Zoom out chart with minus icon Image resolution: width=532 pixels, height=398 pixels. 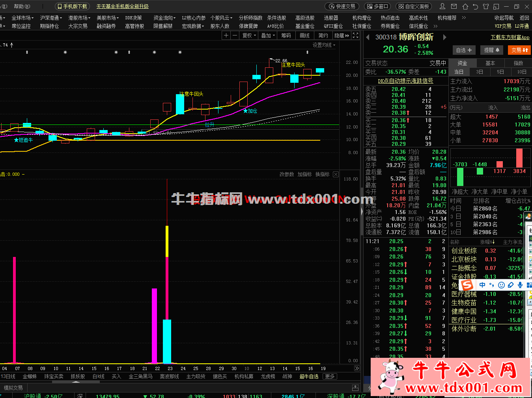tap(235, 35)
